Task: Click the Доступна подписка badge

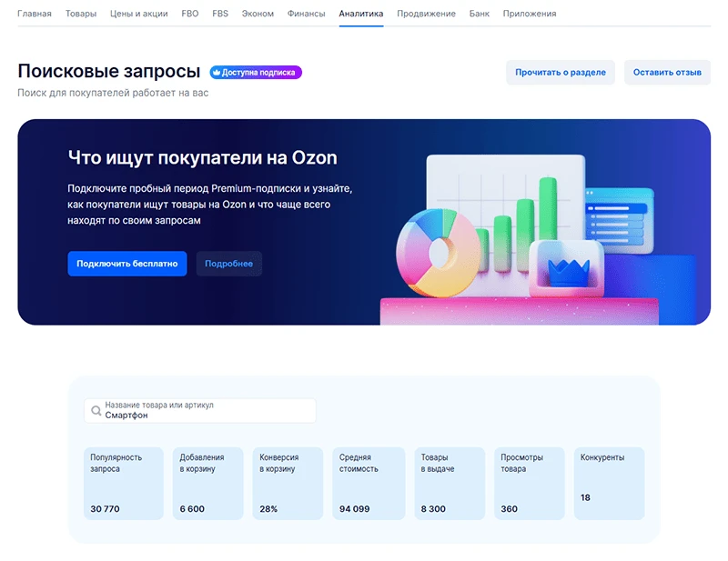Action: [x=256, y=73]
